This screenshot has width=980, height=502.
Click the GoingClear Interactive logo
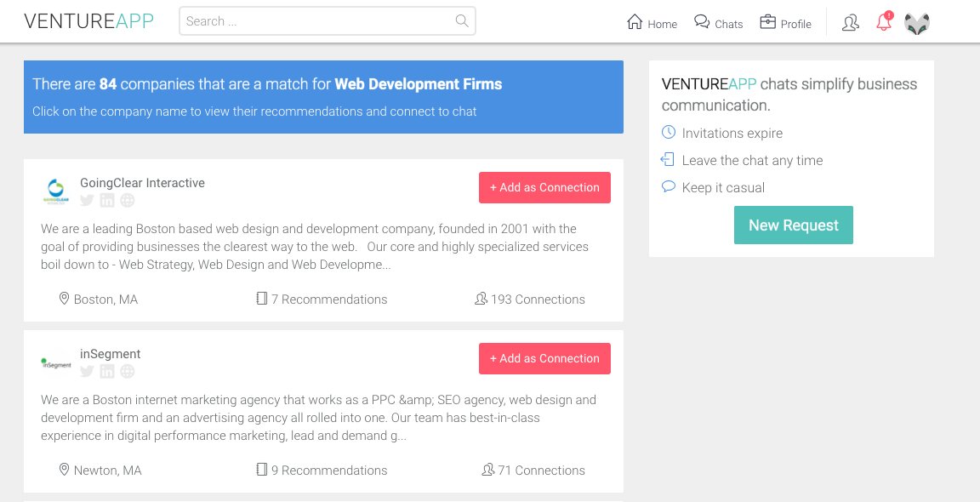55,191
